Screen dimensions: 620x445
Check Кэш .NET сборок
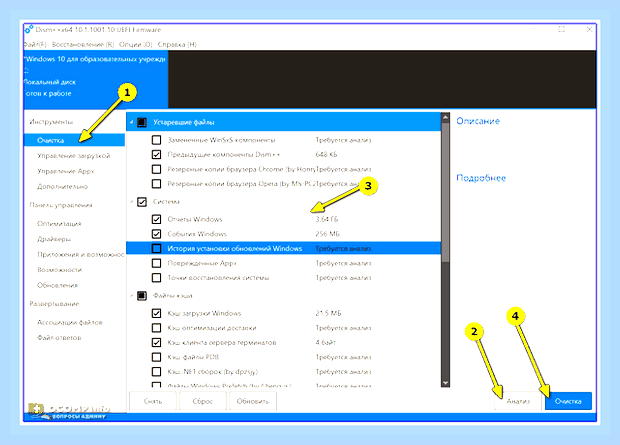click(157, 372)
